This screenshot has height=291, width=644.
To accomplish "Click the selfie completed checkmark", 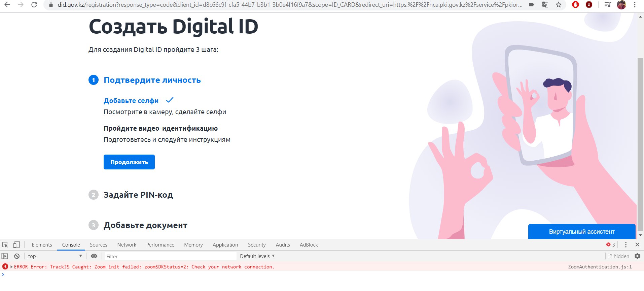I will 170,100.
